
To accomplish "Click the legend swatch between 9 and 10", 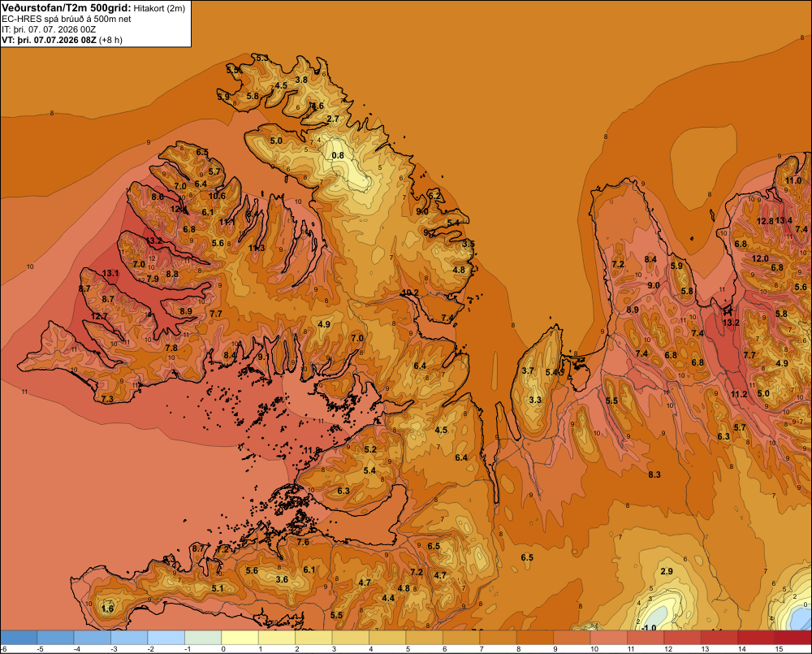I will [571, 638].
